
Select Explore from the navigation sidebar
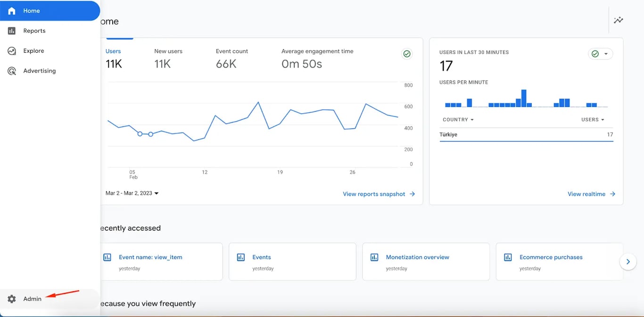point(33,50)
